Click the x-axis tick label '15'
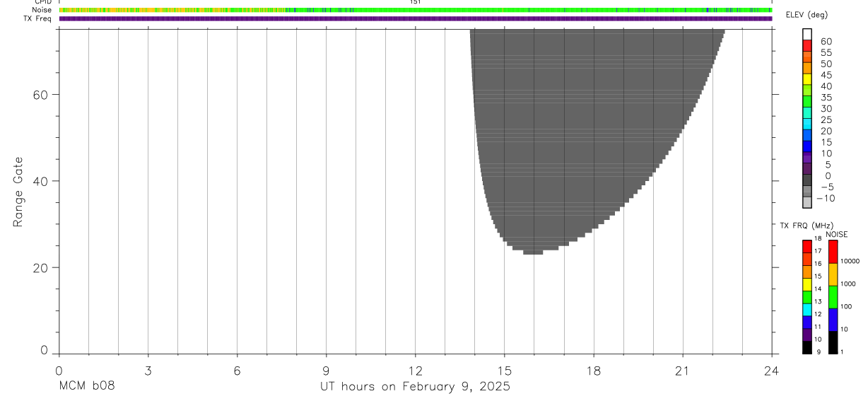This screenshot has width=868, height=401. coord(505,370)
